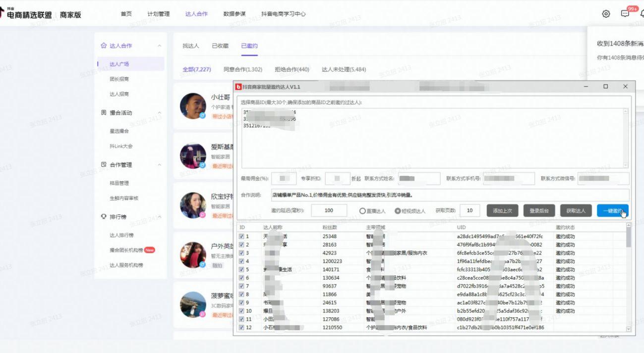Click the 获取达人 button

click(x=576, y=210)
